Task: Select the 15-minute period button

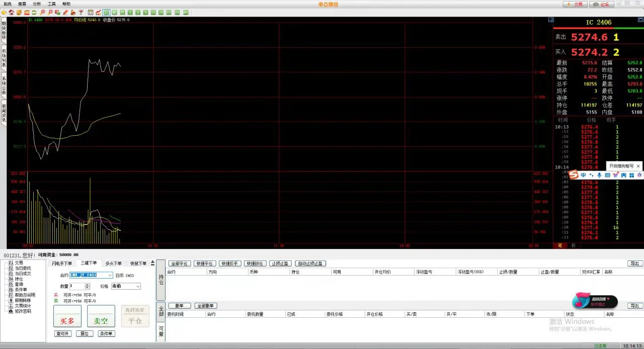Action: click(x=153, y=12)
